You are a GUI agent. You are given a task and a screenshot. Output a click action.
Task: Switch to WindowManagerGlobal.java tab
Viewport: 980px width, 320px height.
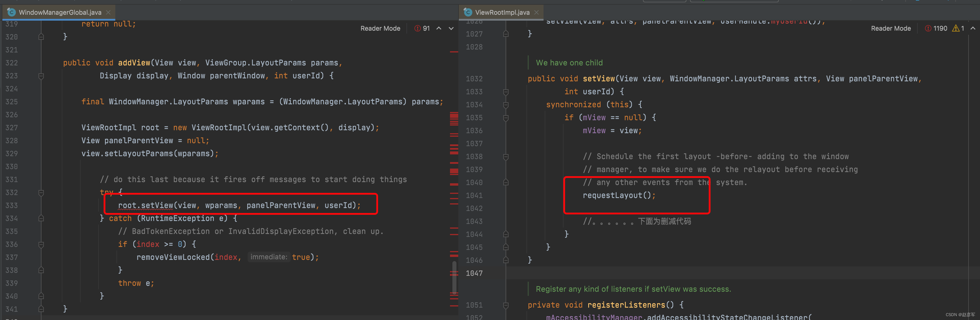[60, 12]
